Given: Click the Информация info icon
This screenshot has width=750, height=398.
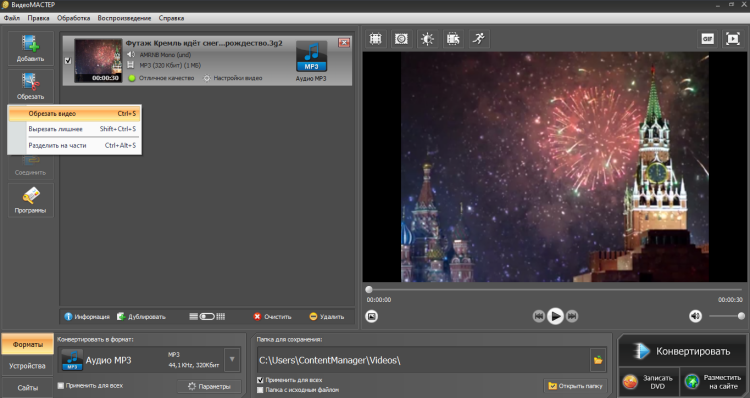Looking at the screenshot, I should click(68, 317).
